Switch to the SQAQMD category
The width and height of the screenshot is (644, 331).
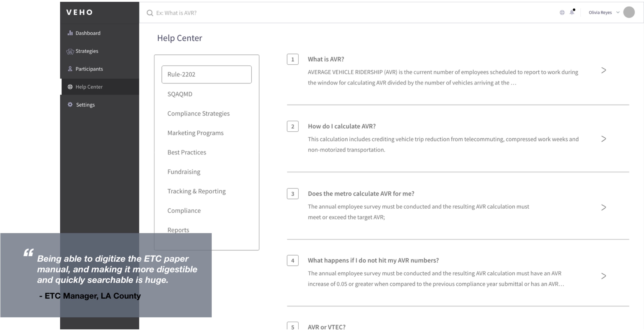(x=180, y=94)
